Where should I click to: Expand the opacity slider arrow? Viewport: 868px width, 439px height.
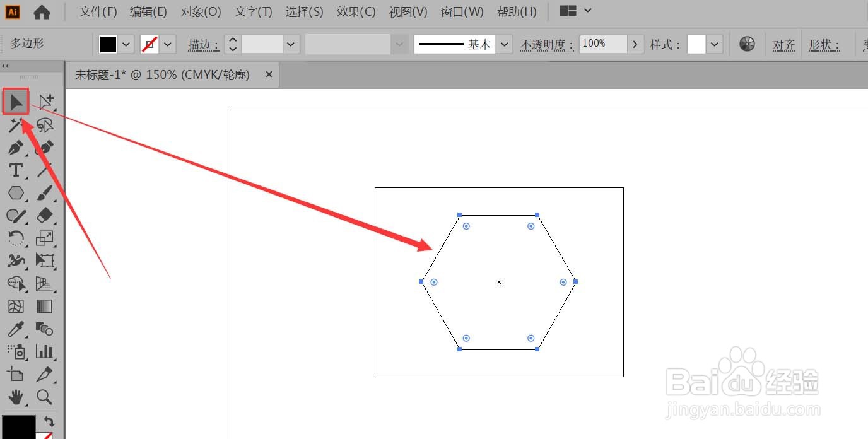[635, 44]
